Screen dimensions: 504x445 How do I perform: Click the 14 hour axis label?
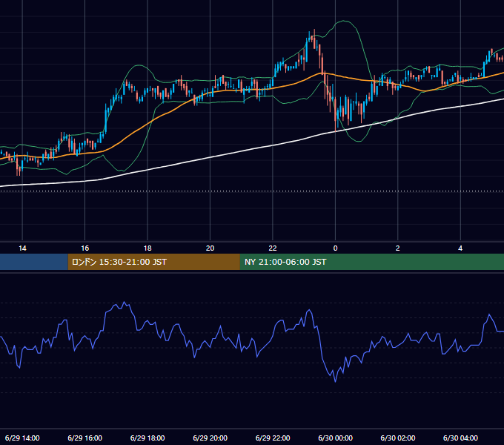22,248
